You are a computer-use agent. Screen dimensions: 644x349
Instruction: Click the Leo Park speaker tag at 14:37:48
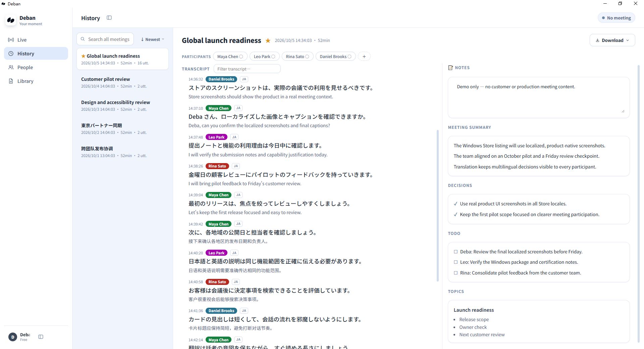[x=216, y=137]
